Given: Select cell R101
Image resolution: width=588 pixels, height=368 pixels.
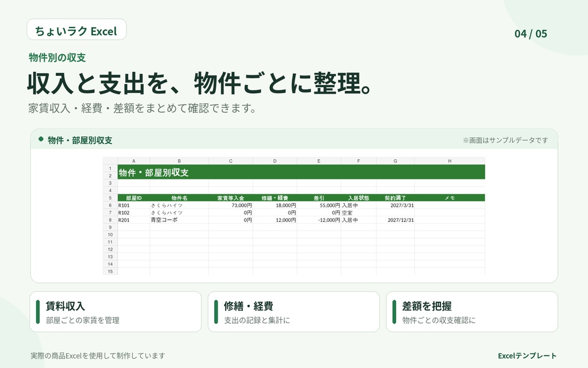Looking at the screenshot, I should point(133,205).
